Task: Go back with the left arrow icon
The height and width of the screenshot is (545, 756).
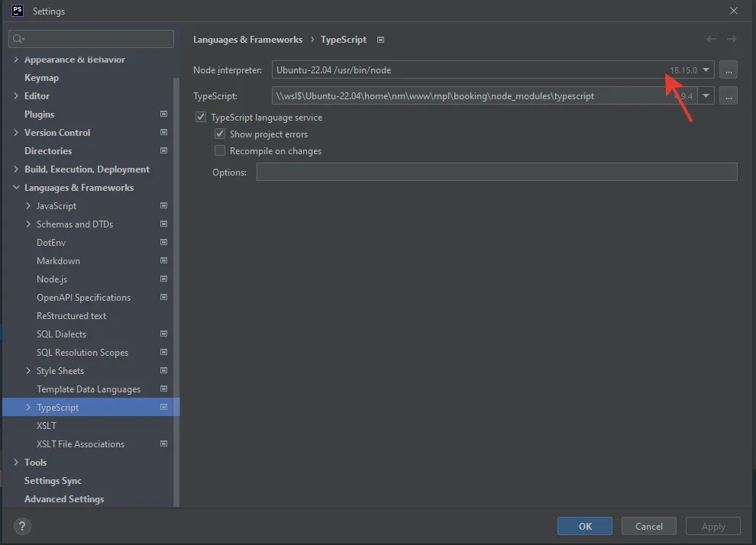Action: 711,39
